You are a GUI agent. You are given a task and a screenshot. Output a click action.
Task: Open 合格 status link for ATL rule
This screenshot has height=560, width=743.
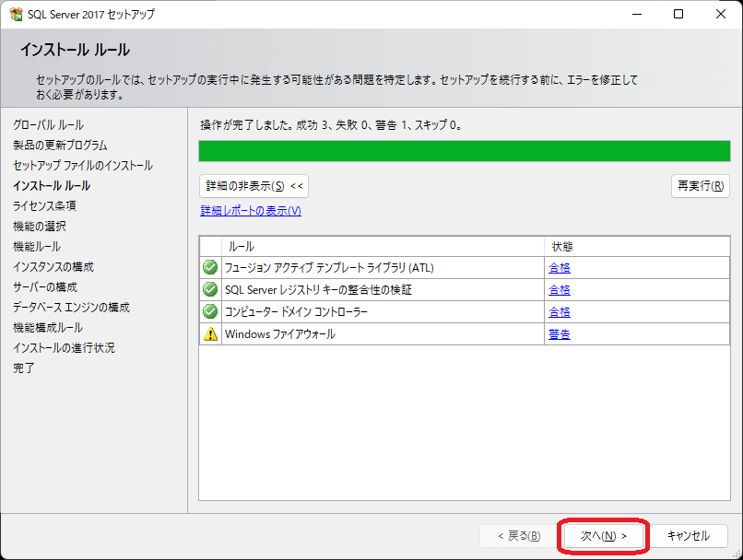pos(560,268)
